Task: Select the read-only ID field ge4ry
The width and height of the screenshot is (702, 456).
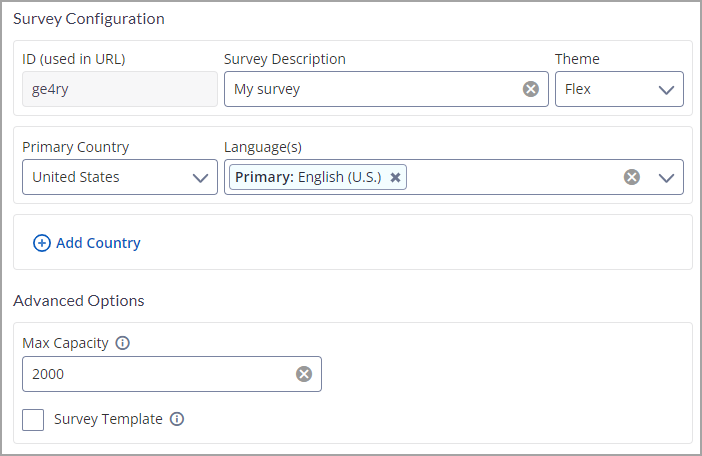Action: coord(119,89)
